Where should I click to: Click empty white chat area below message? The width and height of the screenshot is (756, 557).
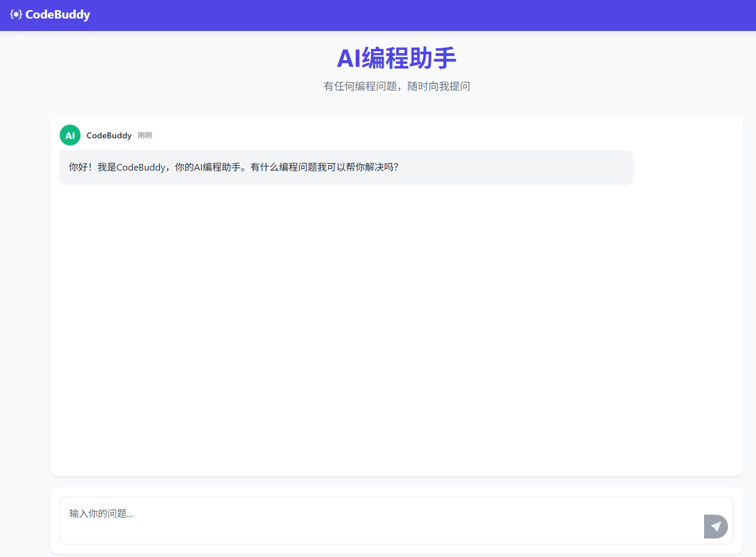(x=396, y=328)
